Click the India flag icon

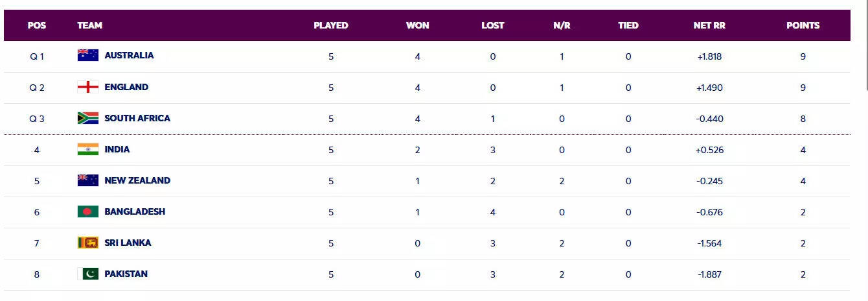coord(87,149)
